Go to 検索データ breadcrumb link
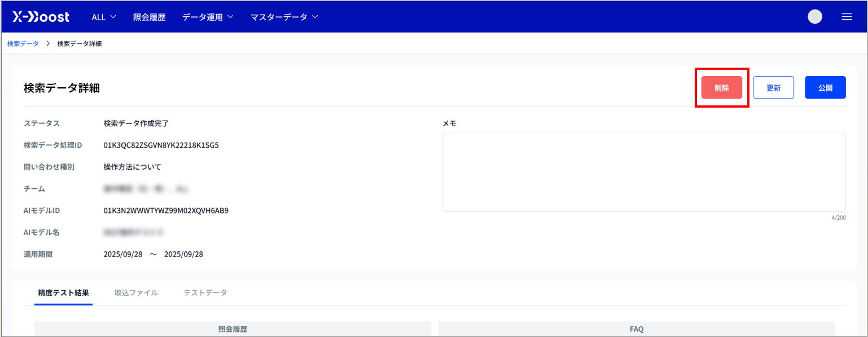 click(23, 43)
